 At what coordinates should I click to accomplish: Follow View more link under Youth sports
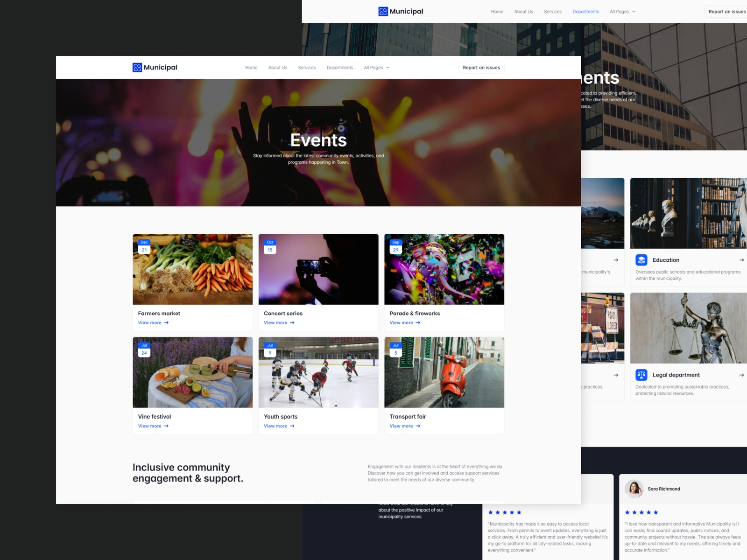pos(279,426)
